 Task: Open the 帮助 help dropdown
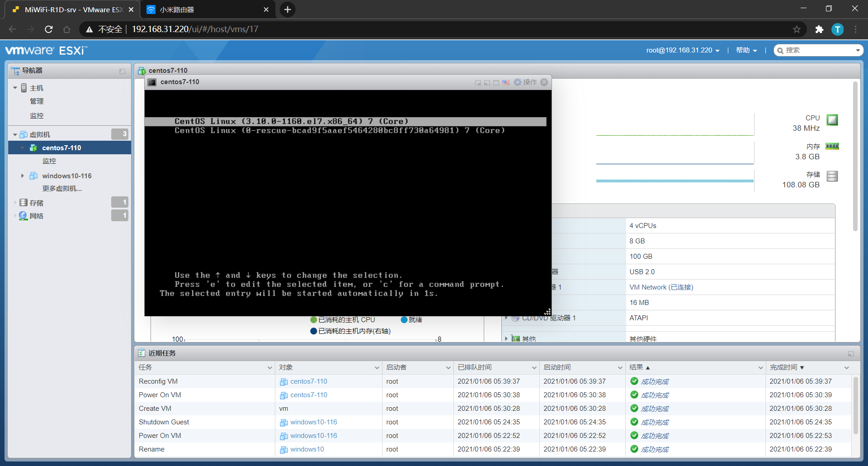click(746, 50)
